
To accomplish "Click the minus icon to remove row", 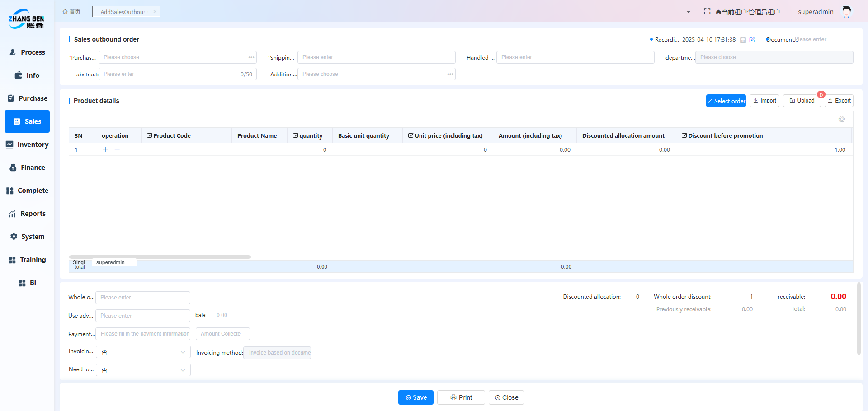I will [117, 149].
